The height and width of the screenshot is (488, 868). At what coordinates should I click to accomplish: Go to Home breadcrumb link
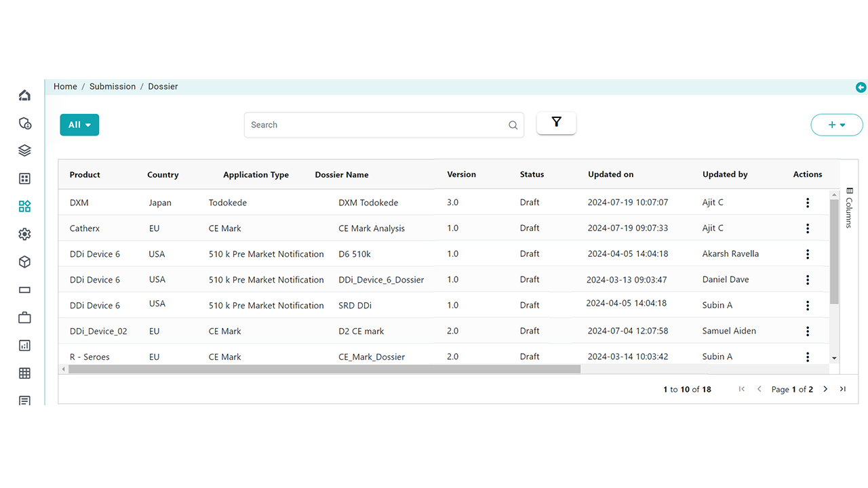tap(65, 87)
